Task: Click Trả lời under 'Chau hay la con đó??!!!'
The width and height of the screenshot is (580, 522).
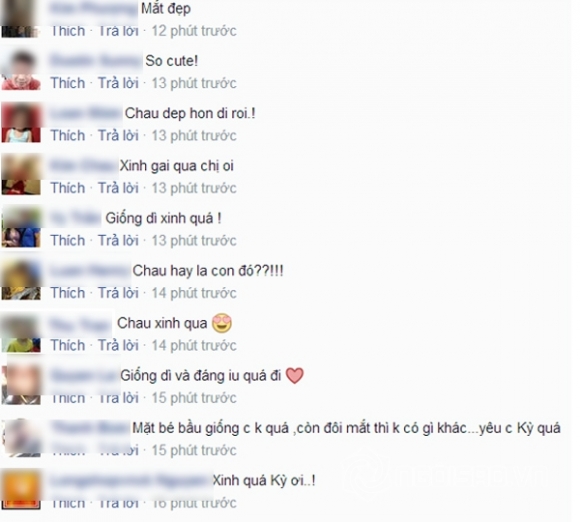Action: (x=118, y=293)
